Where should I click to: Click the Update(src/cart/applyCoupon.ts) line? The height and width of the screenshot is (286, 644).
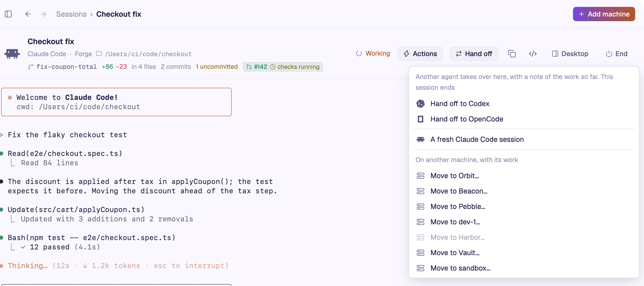pyautogui.click(x=76, y=210)
